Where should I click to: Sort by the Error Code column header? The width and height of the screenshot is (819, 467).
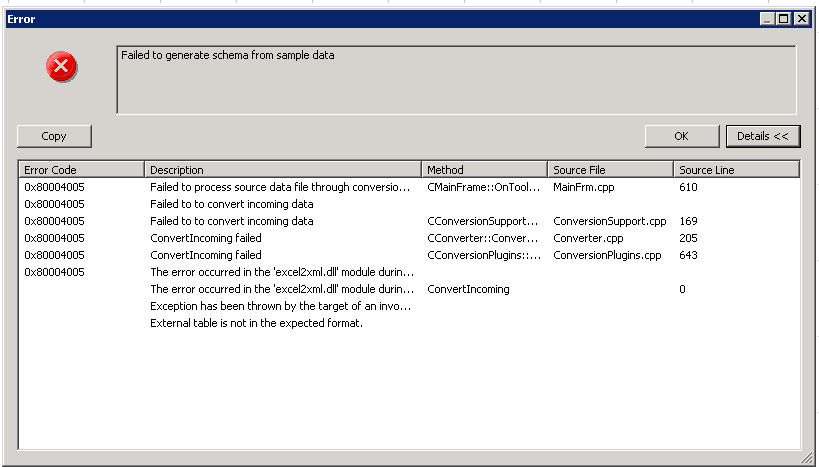click(x=81, y=170)
